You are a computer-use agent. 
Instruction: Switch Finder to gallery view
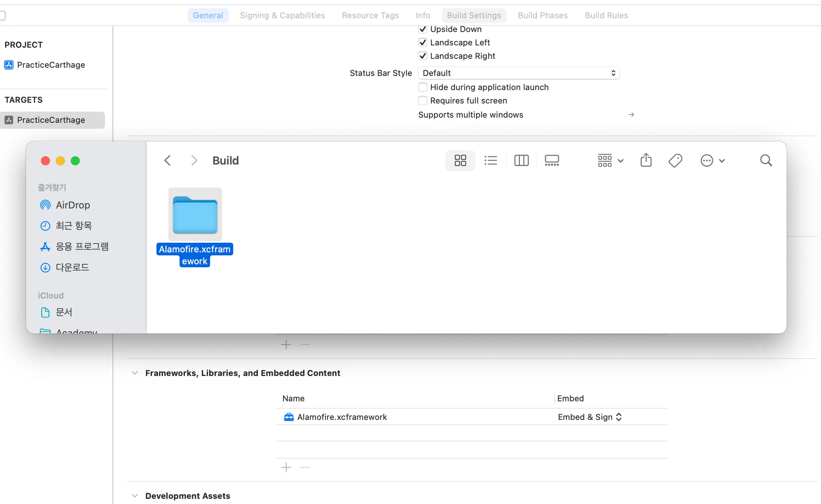coord(552,161)
